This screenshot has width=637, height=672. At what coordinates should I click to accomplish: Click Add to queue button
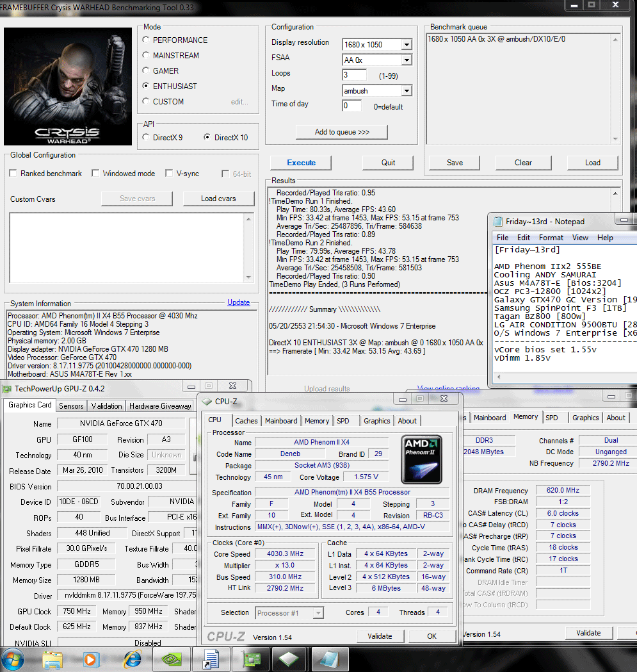[x=342, y=132]
